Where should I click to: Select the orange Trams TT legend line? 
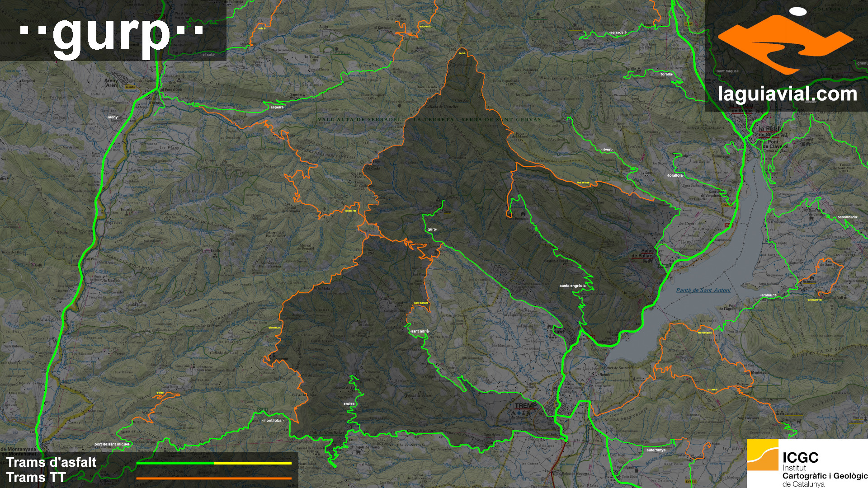coord(214,478)
